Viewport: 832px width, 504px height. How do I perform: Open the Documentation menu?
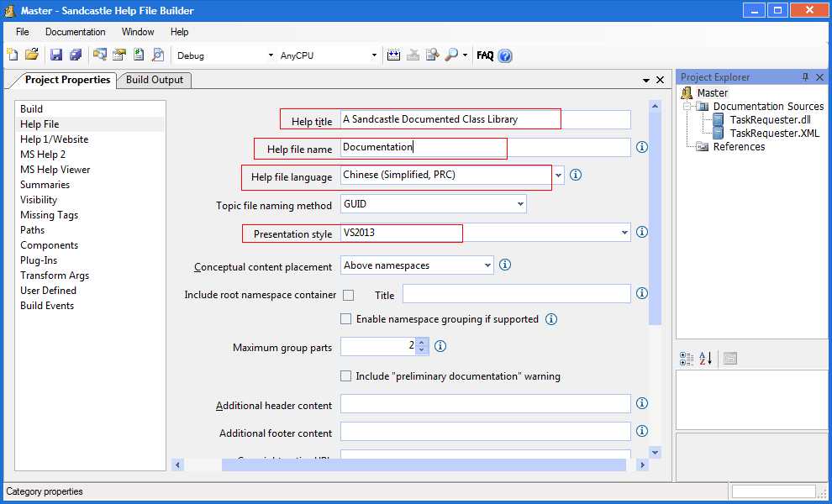pyautogui.click(x=76, y=32)
